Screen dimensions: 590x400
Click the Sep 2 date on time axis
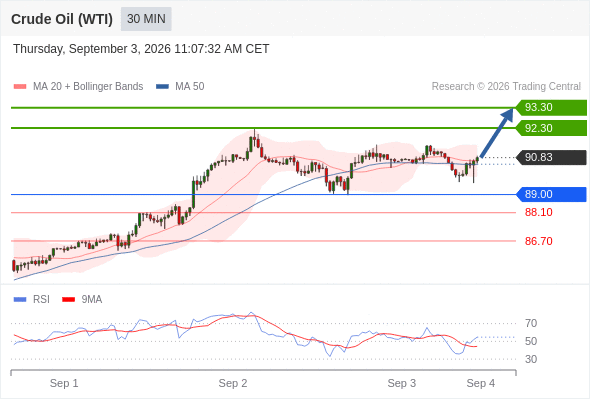coord(233,383)
